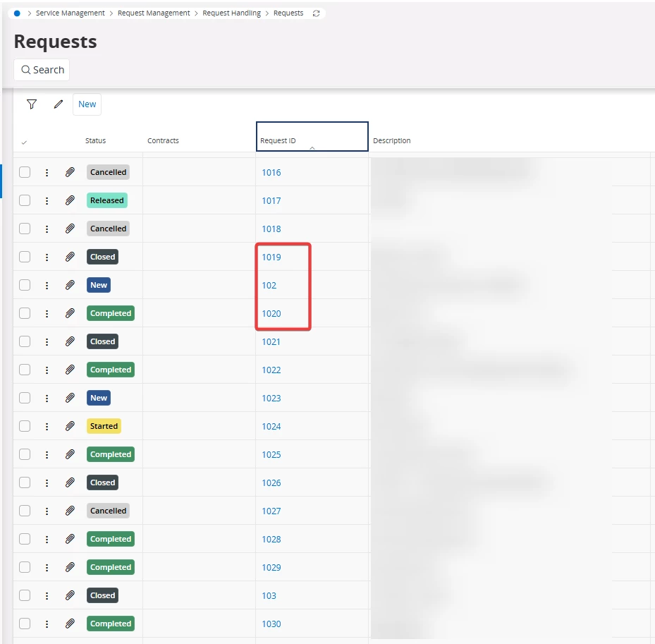
Task: Click Completed status badge of request 1022
Action: (111, 370)
